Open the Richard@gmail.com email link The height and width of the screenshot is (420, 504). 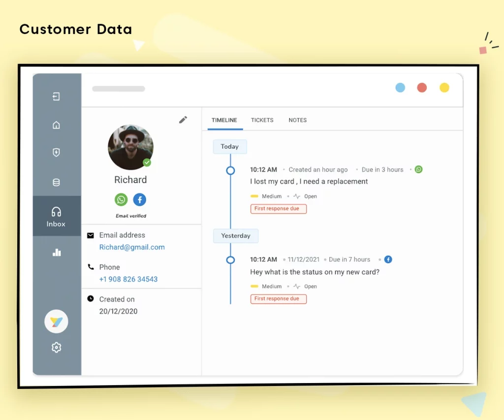pyautogui.click(x=132, y=247)
